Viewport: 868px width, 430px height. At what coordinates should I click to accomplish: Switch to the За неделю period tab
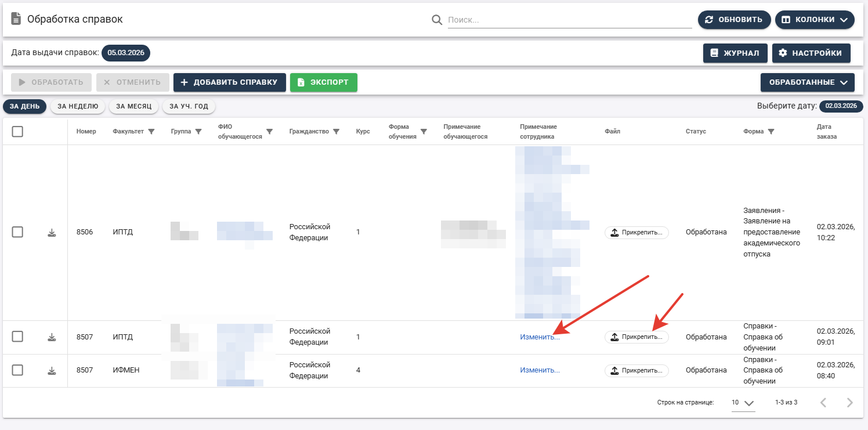click(78, 106)
